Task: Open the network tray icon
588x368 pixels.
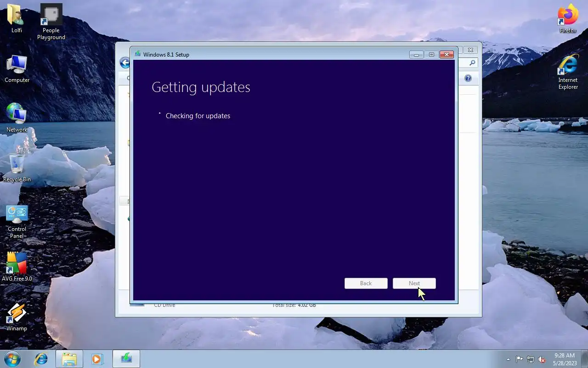Action: 531,359
